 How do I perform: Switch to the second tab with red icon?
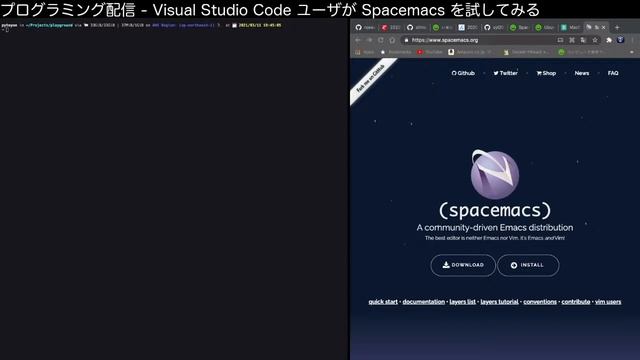(391, 27)
